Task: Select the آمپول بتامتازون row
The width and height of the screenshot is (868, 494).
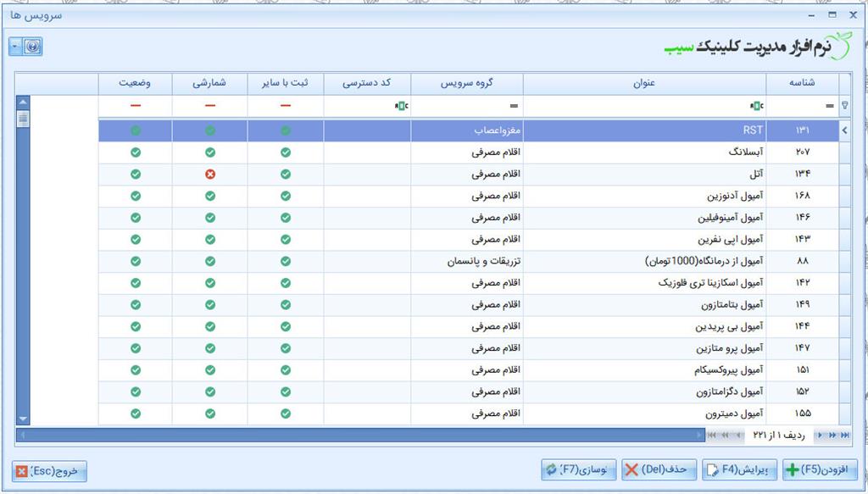Action: pyautogui.click(x=644, y=304)
